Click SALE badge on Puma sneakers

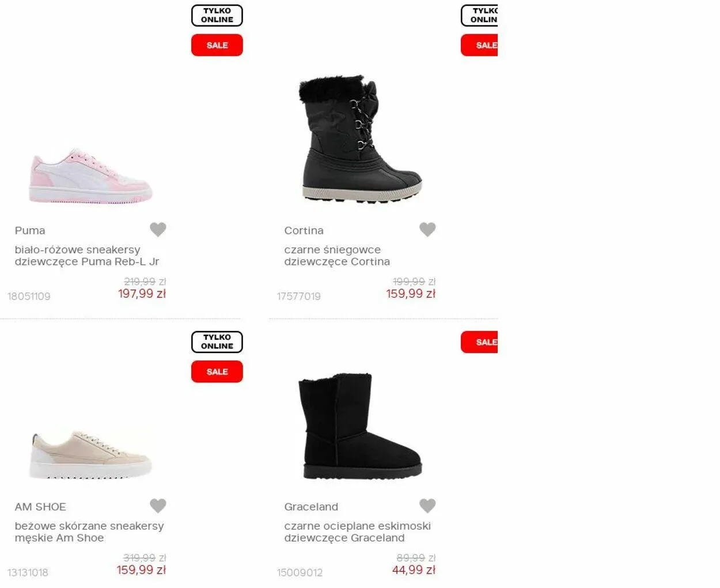[x=217, y=45]
